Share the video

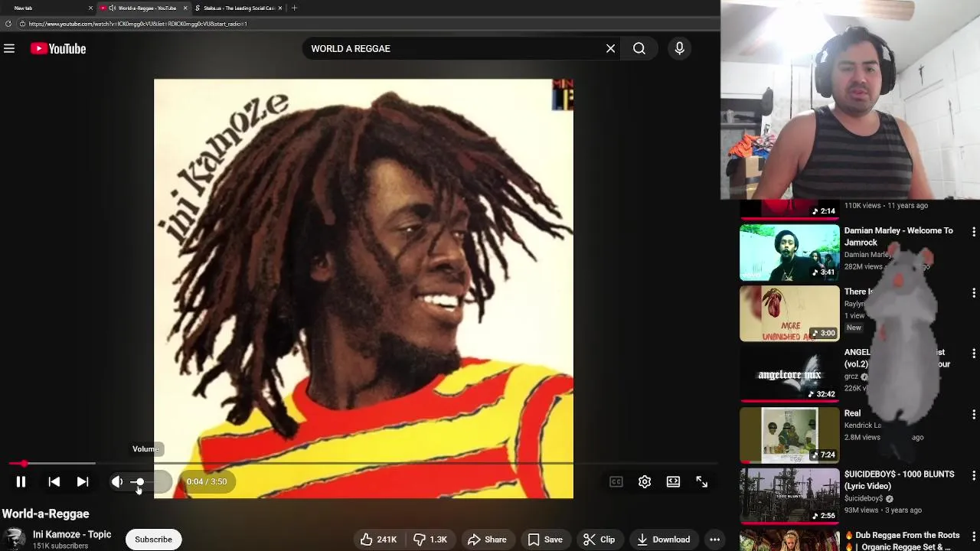coord(487,540)
